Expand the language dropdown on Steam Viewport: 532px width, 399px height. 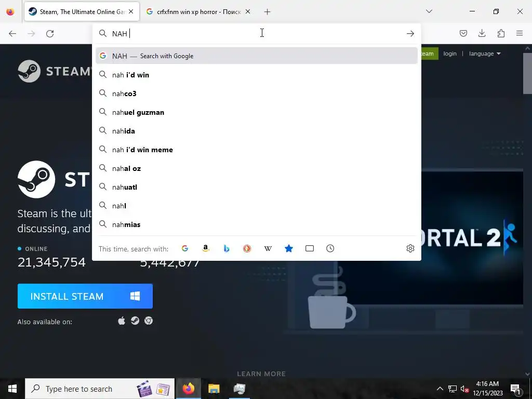(485, 54)
